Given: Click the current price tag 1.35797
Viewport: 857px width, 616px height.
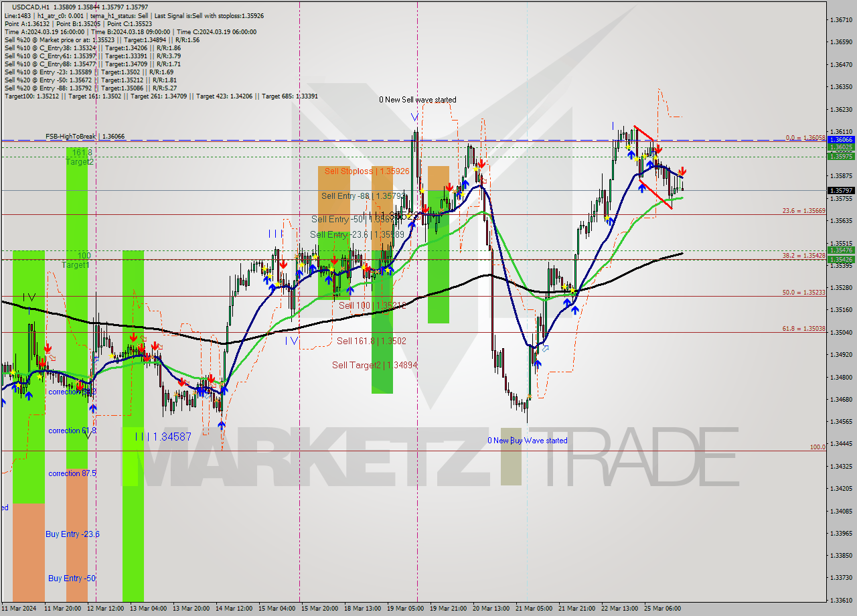Looking at the screenshot, I should point(841,191).
